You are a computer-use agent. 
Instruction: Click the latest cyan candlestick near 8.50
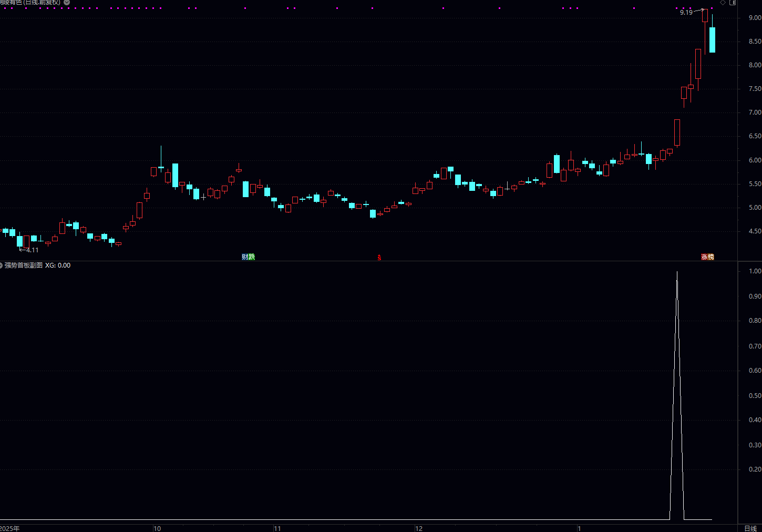712,39
